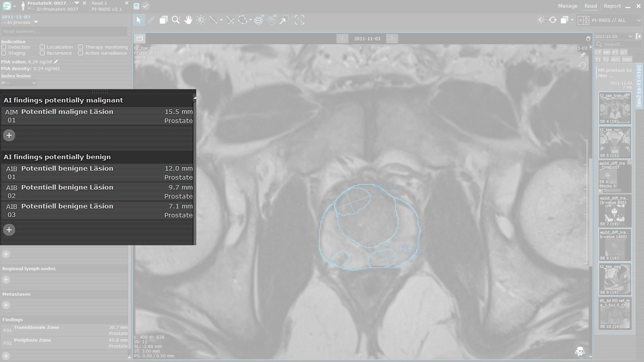Select the window level brightness tool
This screenshot has height=362, width=644.
click(201, 20)
